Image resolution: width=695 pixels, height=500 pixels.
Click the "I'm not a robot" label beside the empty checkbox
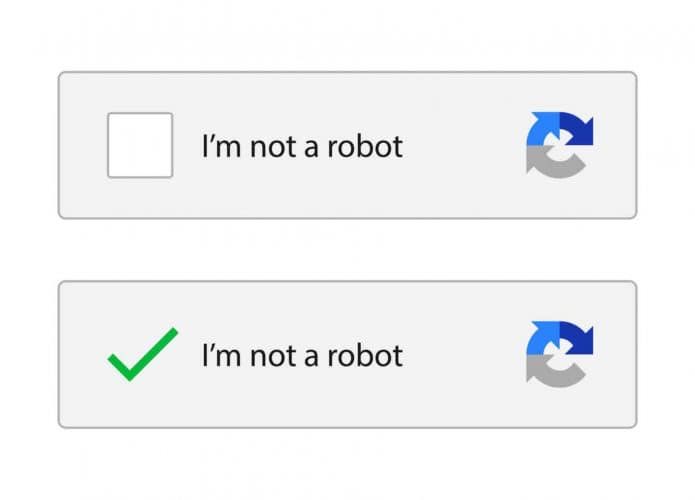tap(302, 147)
